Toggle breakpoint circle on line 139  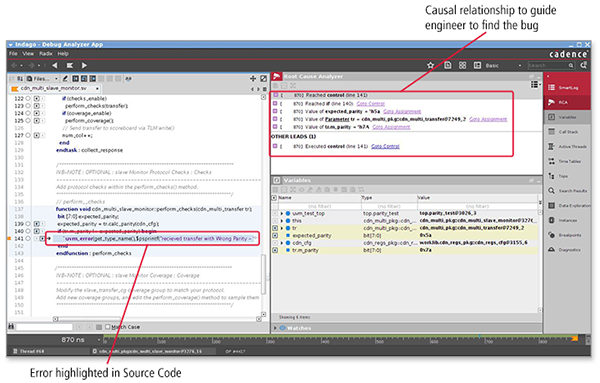tap(28, 224)
